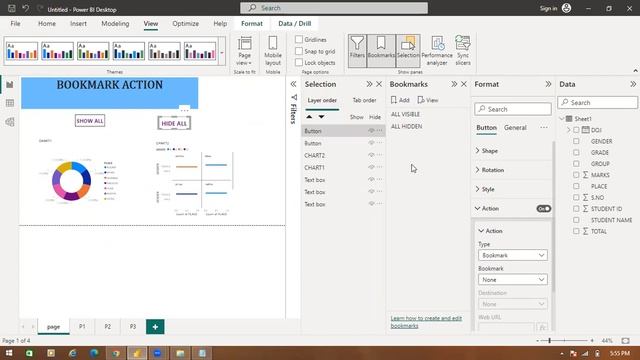Open Chrome from the taskbar
Screen dimensions: 640x360
tap(116, 353)
